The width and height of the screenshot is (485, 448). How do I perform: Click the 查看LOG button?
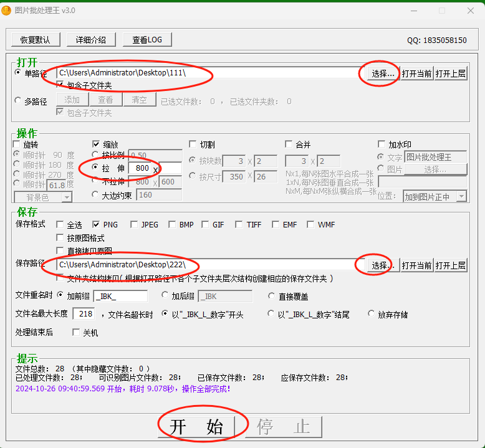146,40
